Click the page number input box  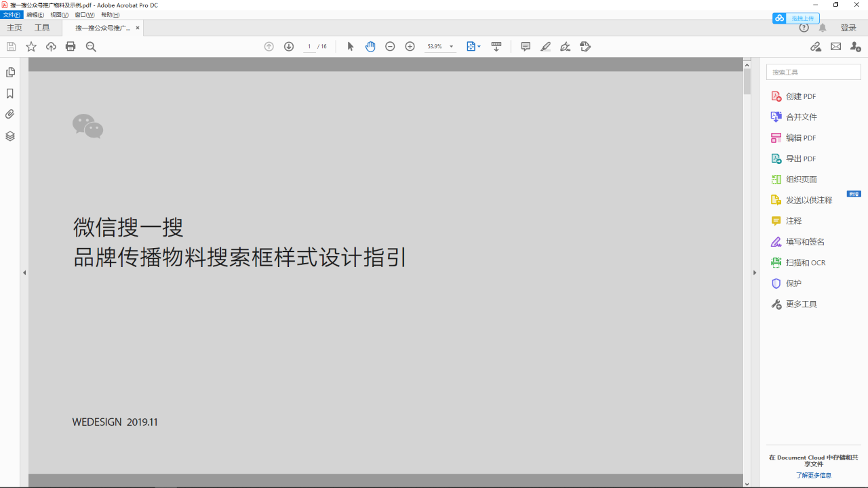tap(309, 47)
